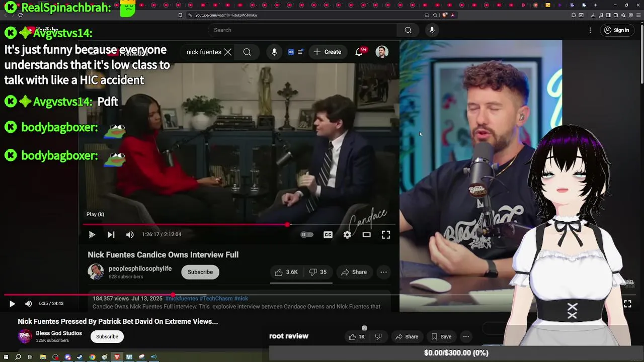Click search magnifier next to 'nick fuentes'
The image size is (644, 362).
point(247,52)
